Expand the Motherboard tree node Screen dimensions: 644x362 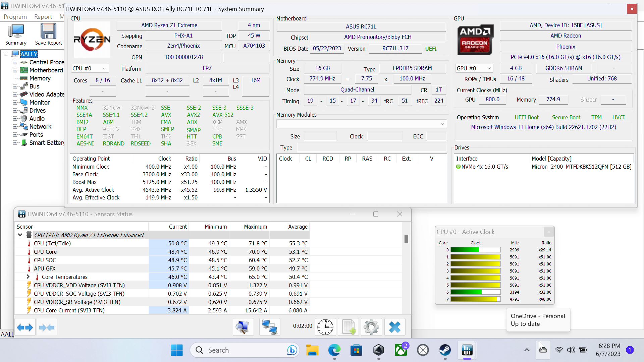(15, 70)
